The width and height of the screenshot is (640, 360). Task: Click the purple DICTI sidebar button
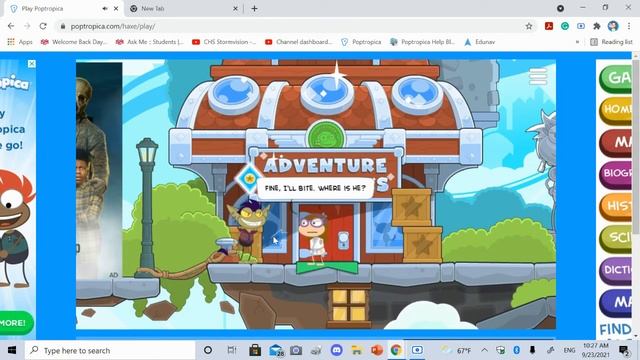pos(615,270)
